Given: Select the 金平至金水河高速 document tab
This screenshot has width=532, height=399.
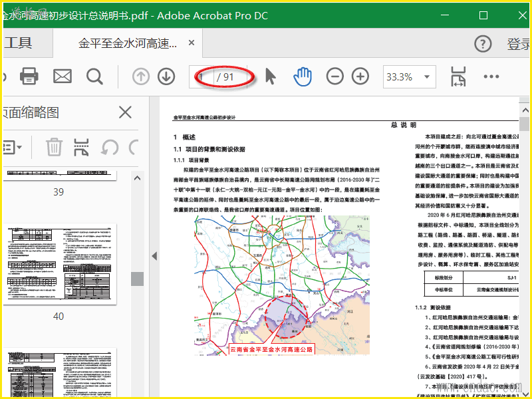Looking at the screenshot, I should 128,43.
